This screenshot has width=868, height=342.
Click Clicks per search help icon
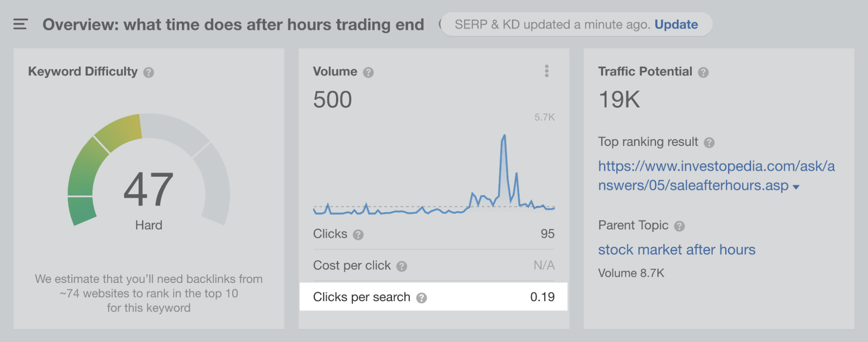[x=421, y=298]
